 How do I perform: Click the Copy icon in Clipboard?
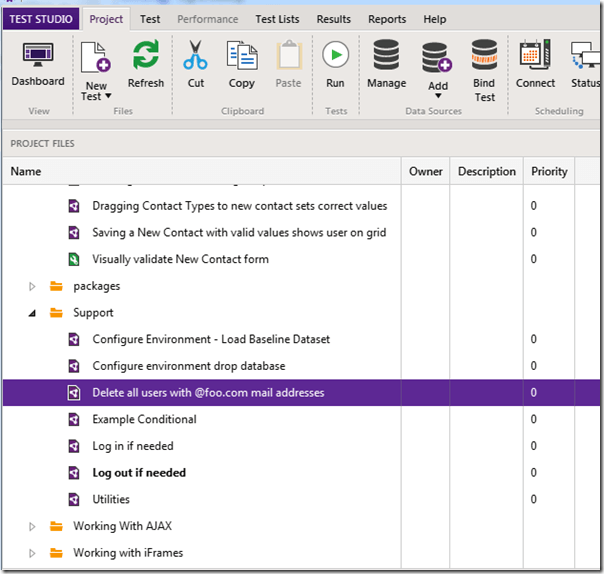[242, 61]
